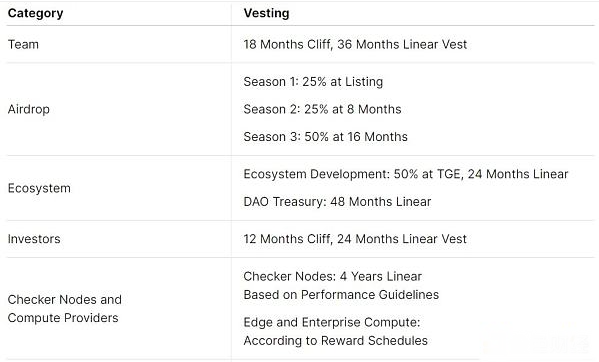The width and height of the screenshot is (599, 362).
Task: Click the Category column header
Action: [x=36, y=13]
